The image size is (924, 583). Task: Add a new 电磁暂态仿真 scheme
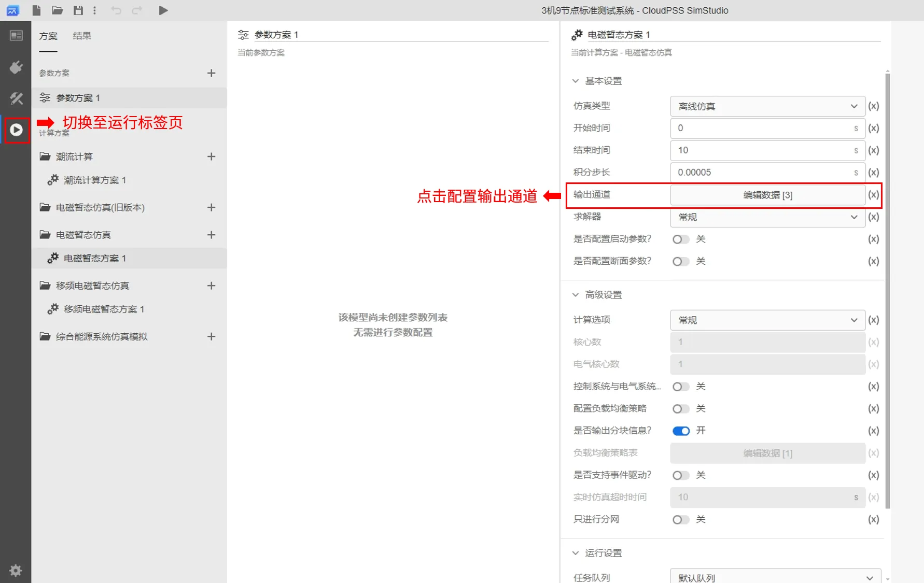pos(211,235)
